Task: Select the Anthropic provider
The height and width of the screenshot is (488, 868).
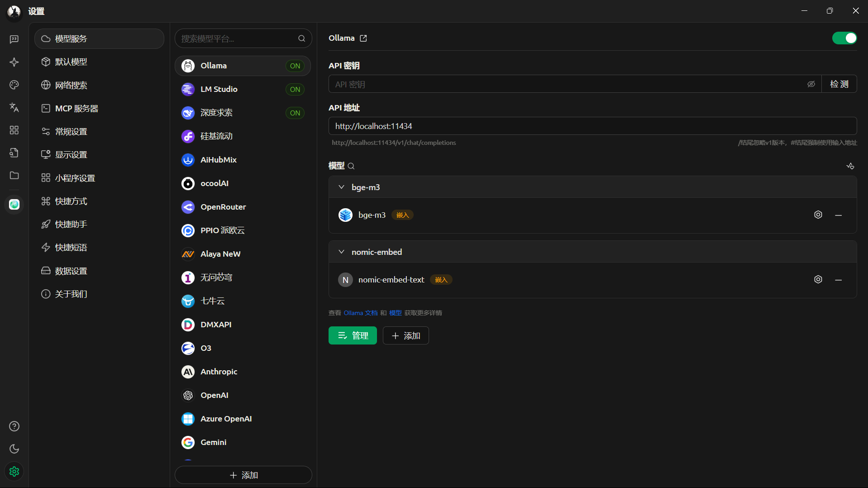Action: [x=243, y=372]
